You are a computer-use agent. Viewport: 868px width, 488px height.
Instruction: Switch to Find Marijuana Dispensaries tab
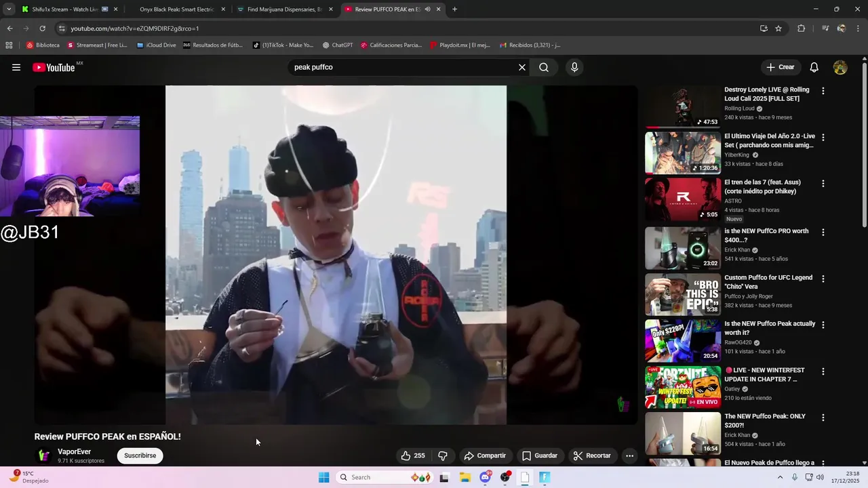pos(284,9)
